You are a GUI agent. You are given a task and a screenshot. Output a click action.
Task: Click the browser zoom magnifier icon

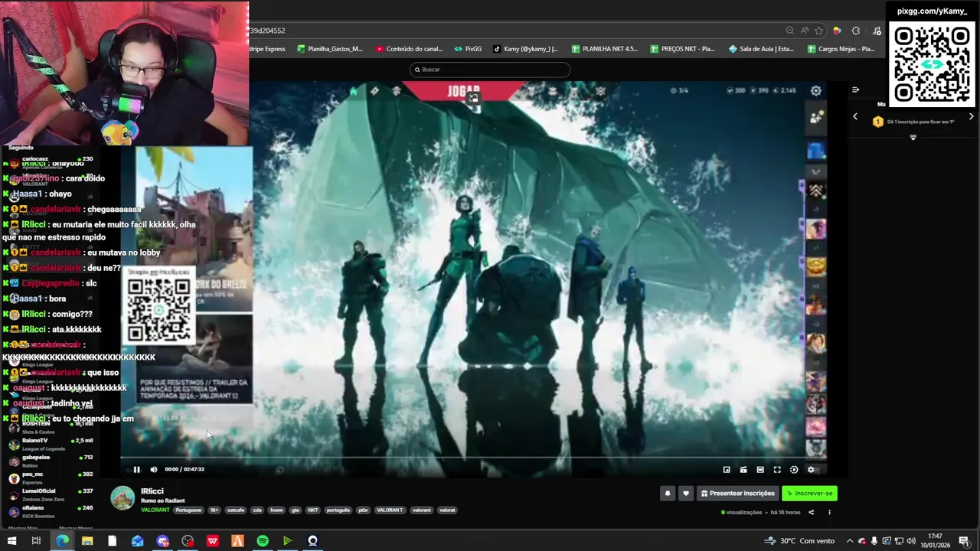(x=789, y=31)
